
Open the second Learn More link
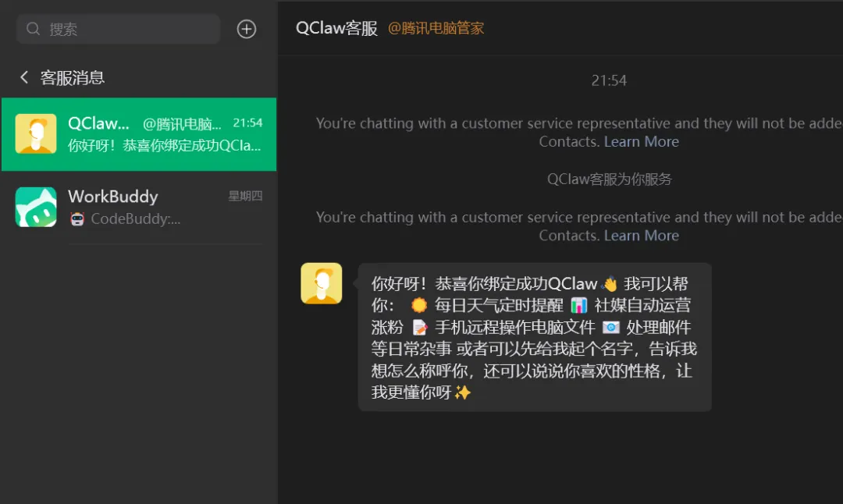(642, 236)
